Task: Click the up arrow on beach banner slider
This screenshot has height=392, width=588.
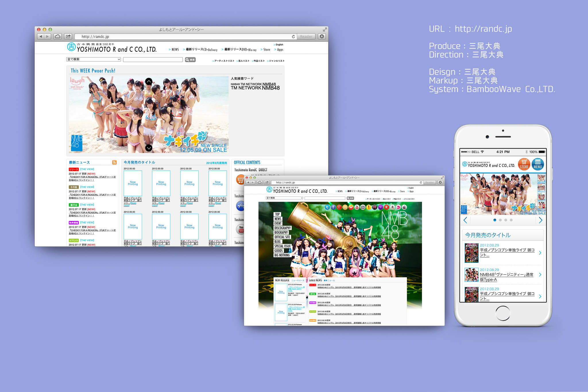Action: (x=149, y=81)
